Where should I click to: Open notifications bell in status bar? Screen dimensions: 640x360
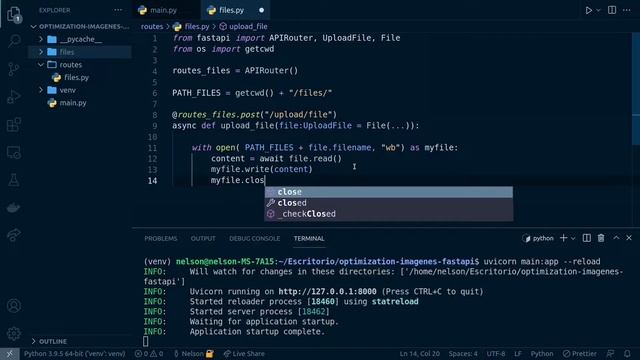[627, 354]
